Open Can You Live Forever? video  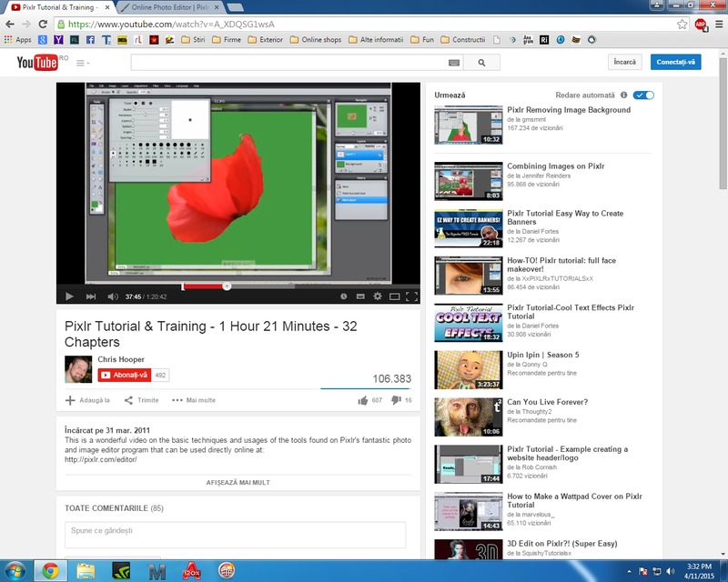[548, 402]
